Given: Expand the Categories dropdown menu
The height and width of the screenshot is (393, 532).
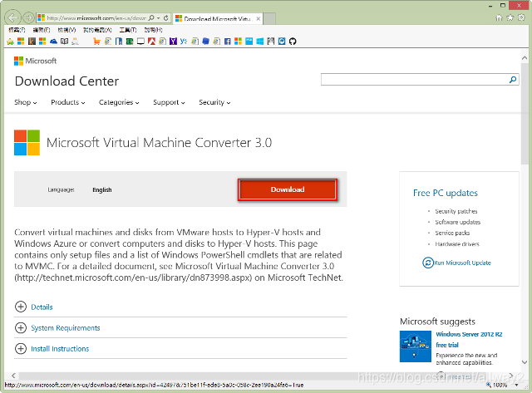Looking at the screenshot, I should tap(119, 102).
